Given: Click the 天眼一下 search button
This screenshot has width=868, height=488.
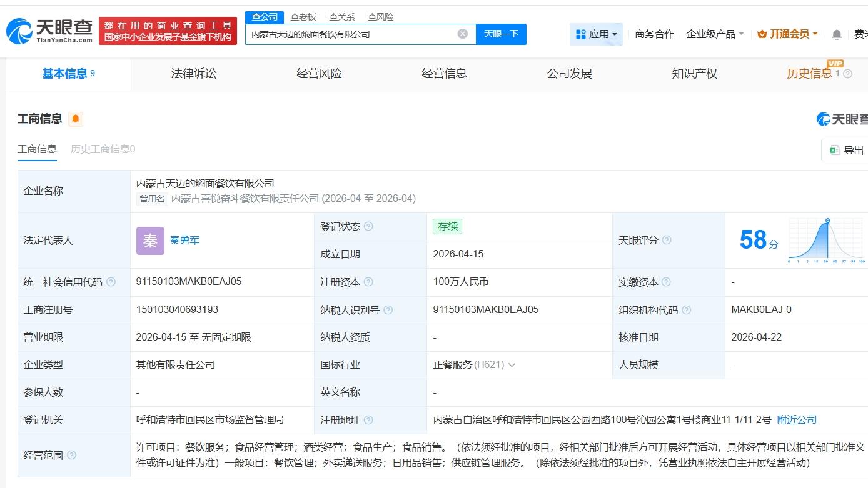Looking at the screenshot, I should [502, 34].
